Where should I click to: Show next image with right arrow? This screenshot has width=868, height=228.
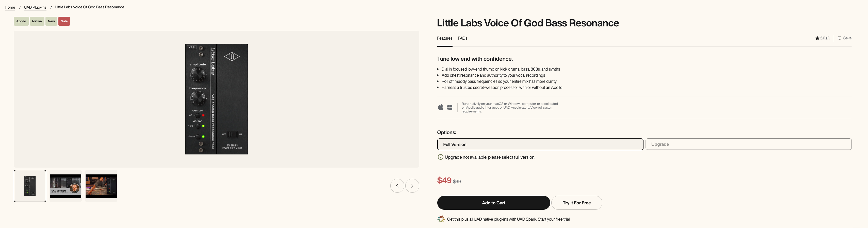[412, 186]
